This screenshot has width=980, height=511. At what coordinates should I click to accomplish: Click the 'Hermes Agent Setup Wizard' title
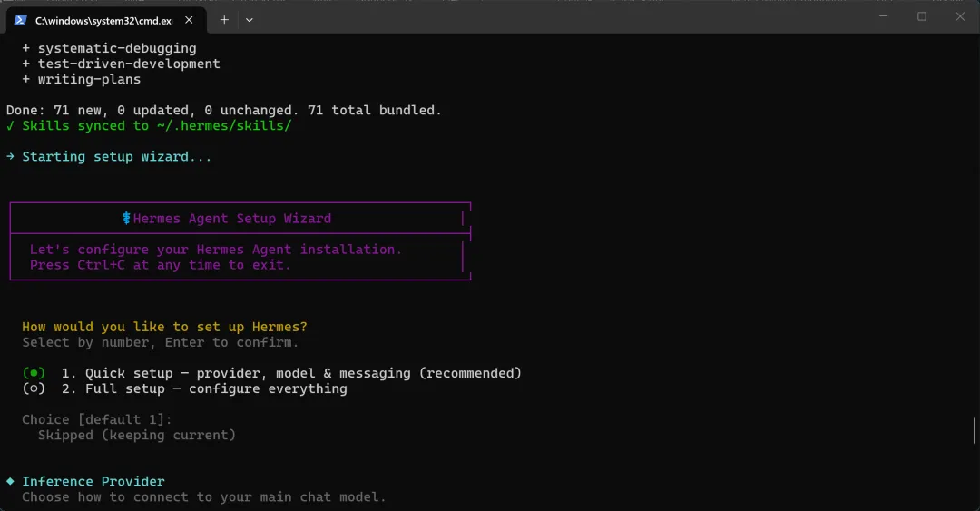point(232,218)
